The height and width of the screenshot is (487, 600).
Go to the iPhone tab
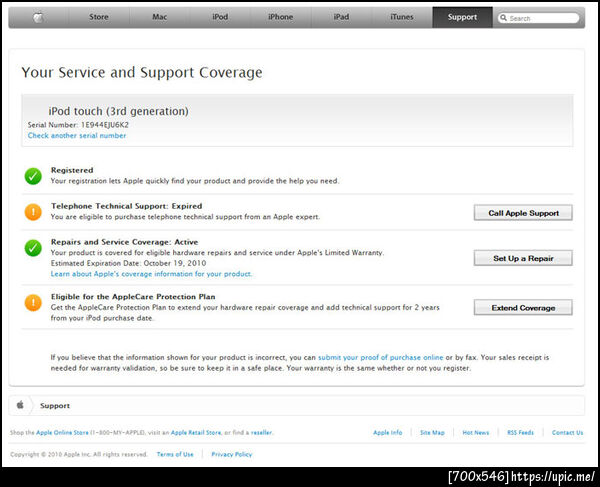[x=280, y=17]
